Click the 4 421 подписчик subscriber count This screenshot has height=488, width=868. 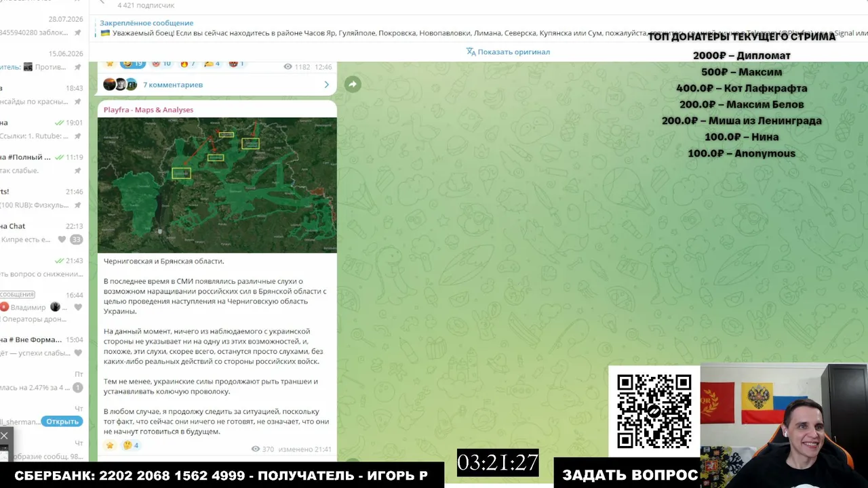146,5
